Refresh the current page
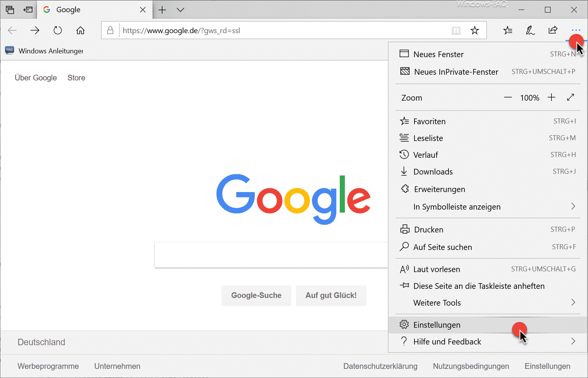The height and width of the screenshot is (378, 588). point(58,30)
